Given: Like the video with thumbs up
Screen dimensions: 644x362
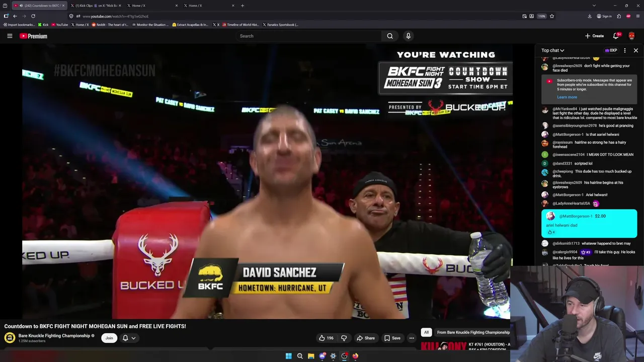Looking at the screenshot, I should click(x=326, y=338).
